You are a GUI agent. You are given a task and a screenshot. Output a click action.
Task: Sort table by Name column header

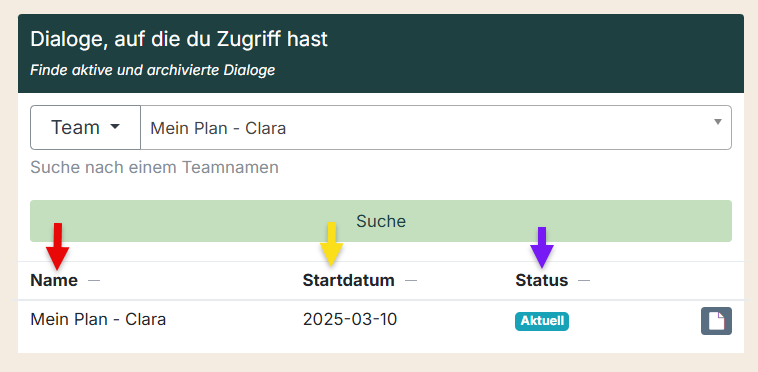pyautogui.click(x=54, y=280)
